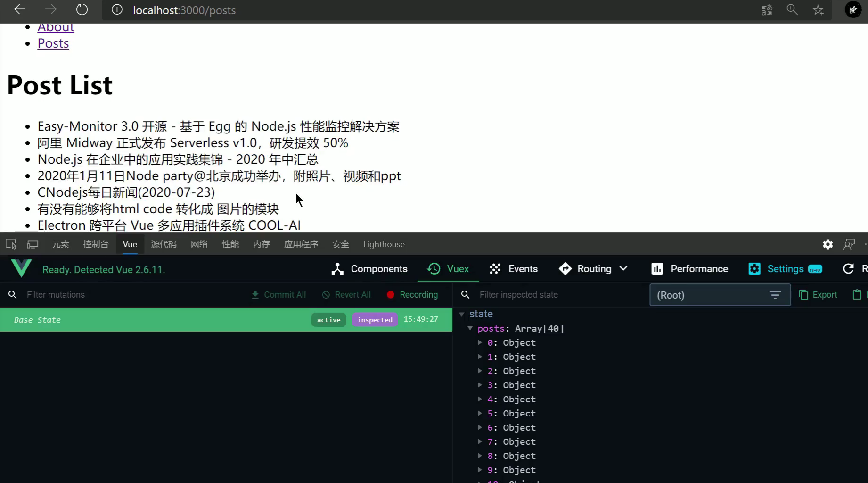Open the Lighthouse DevTools tab
The image size is (868, 483).
[x=384, y=244]
